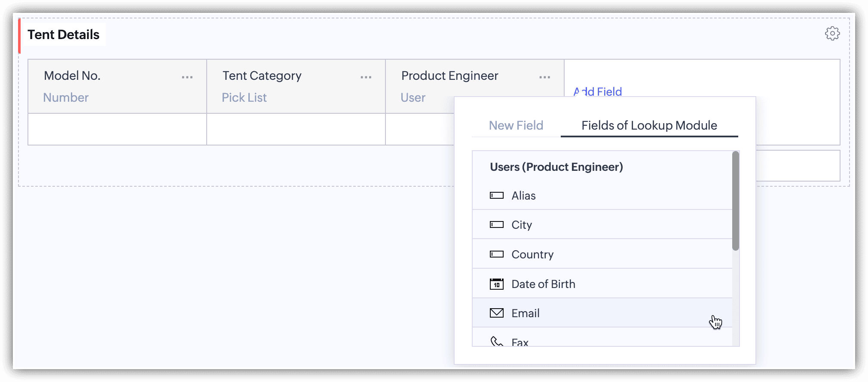This screenshot has height=382, width=868.
Task: Select Date of Birth from the list
Action: point(543,284)
